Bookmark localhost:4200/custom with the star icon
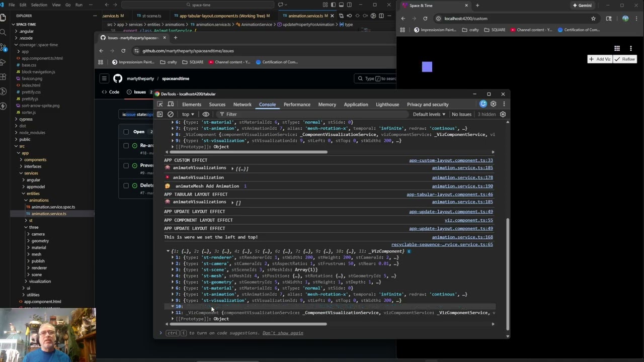Screen dimensions: 644x362 pyautogui.click(x=593, y=19)
